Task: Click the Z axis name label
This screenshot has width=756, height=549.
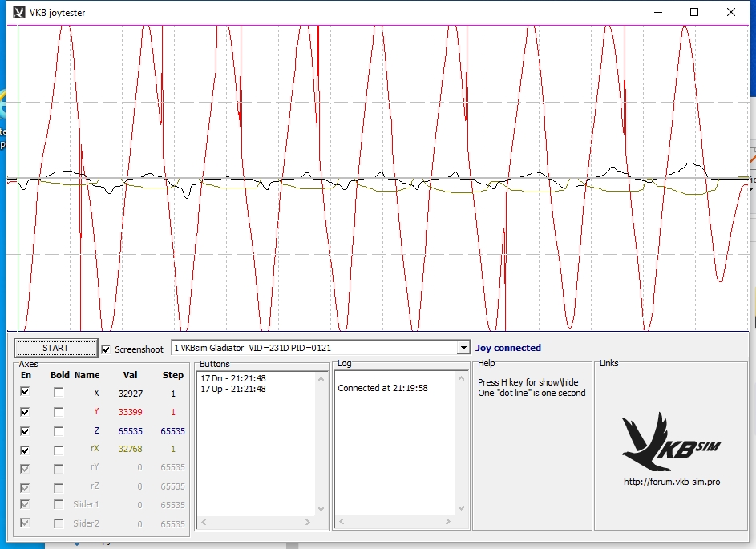Action: 96,430
